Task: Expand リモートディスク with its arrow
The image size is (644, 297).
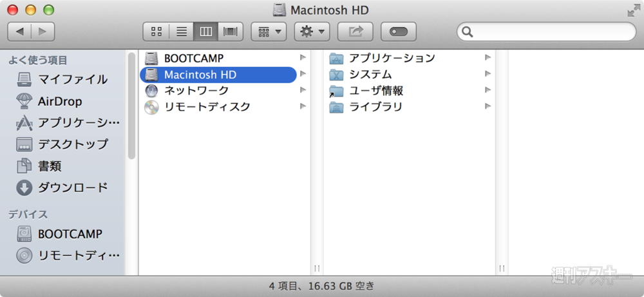Action: coord(303,106)
